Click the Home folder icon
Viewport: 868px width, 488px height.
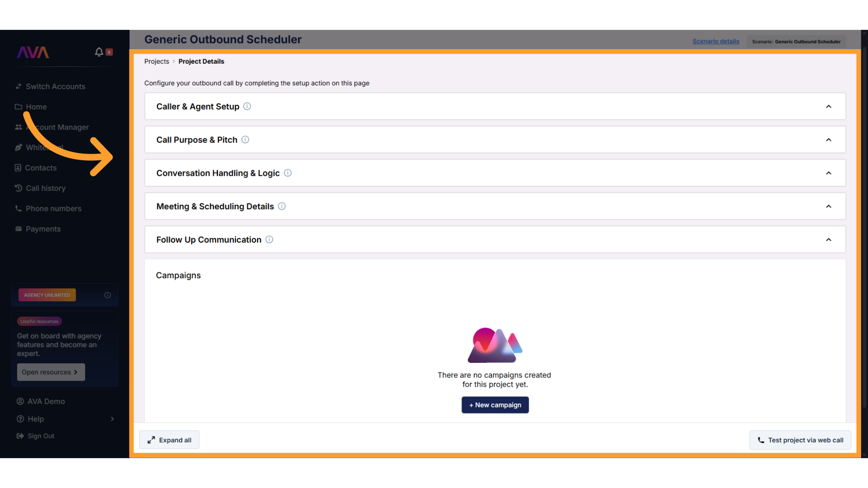[x=19, y=107]
